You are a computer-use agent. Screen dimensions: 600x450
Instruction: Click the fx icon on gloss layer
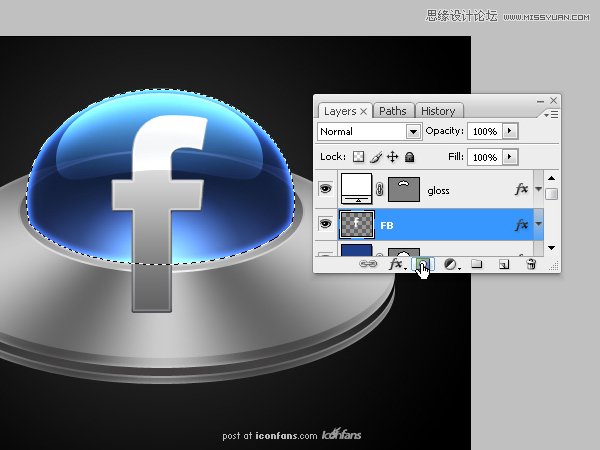[x=521, y=189]
